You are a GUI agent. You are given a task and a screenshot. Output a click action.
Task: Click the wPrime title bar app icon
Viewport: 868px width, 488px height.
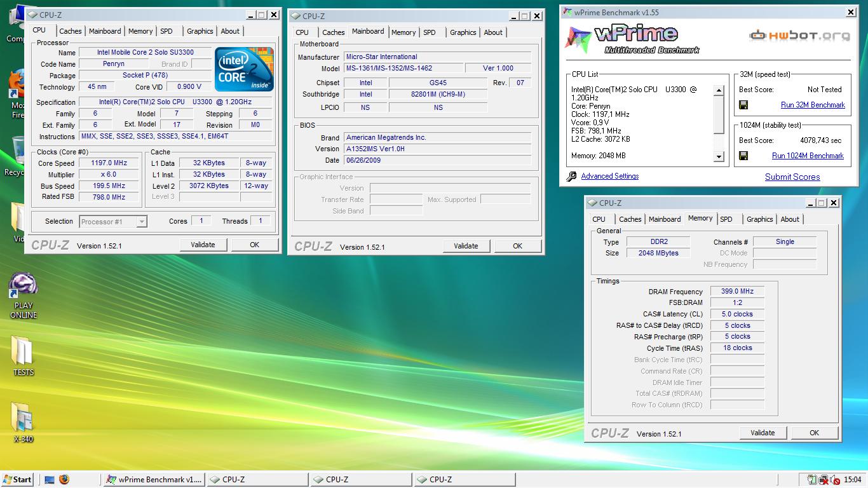tap(567, 12)
